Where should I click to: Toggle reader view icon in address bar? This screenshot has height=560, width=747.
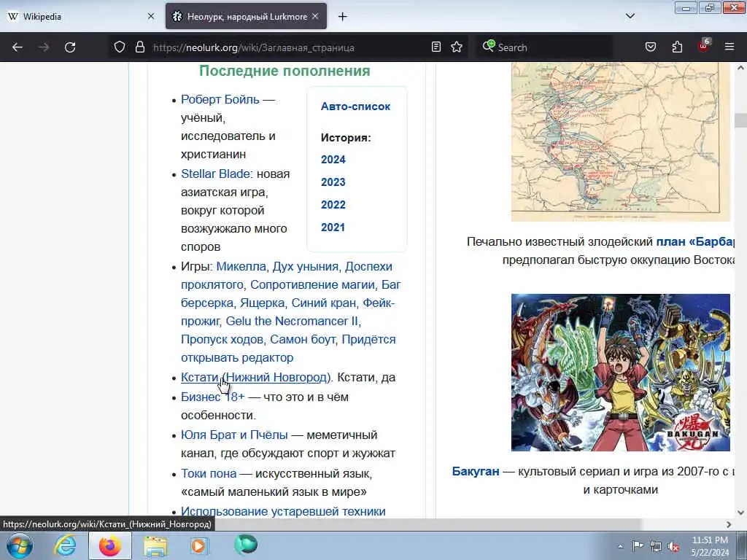pyautogui.click(x=436, y=47)
